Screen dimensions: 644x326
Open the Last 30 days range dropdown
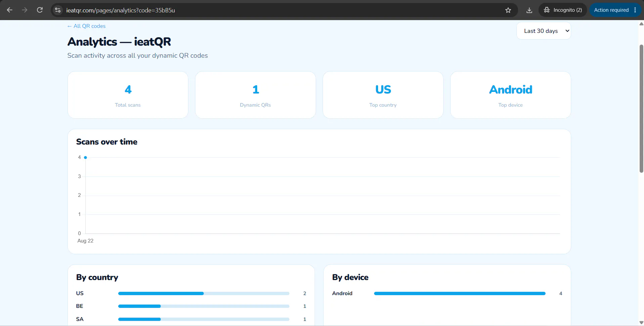(x=544, y=31)
